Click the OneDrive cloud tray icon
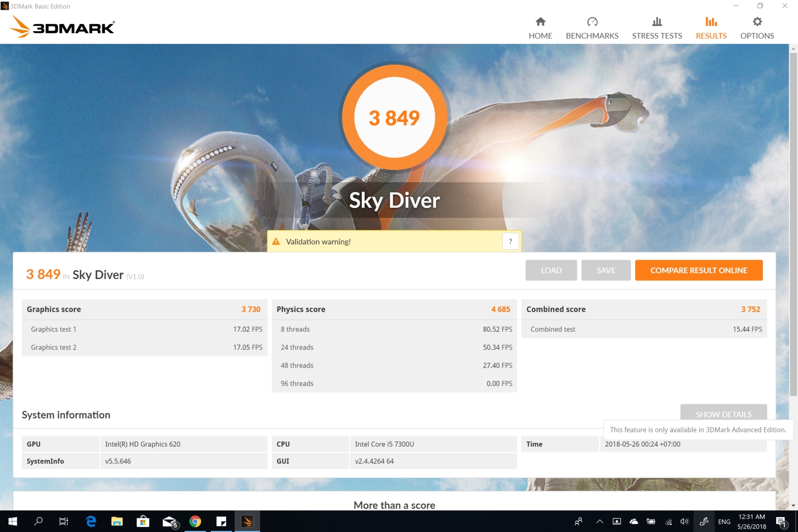This screenshot has width=798, height=532. point(634,521)
